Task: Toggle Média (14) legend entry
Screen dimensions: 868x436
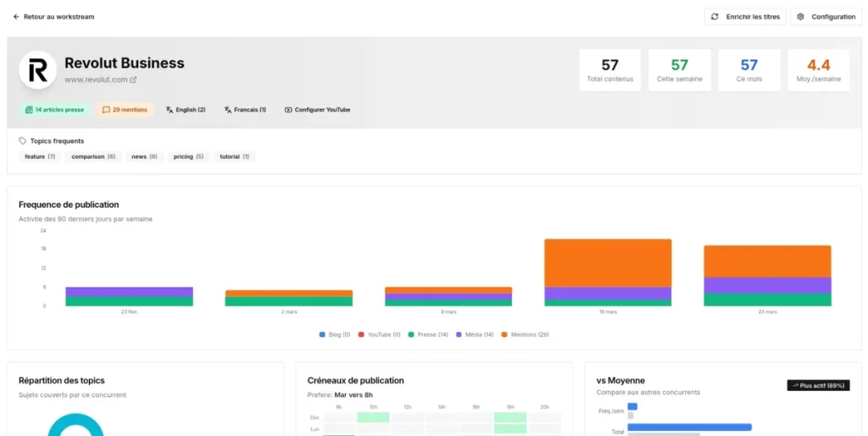Action: point(475,334)
